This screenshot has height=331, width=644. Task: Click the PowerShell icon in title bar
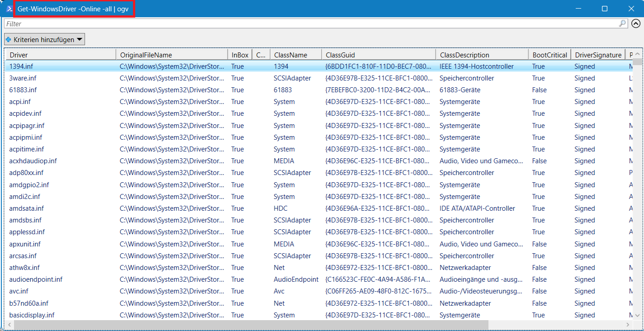point(9,9)
